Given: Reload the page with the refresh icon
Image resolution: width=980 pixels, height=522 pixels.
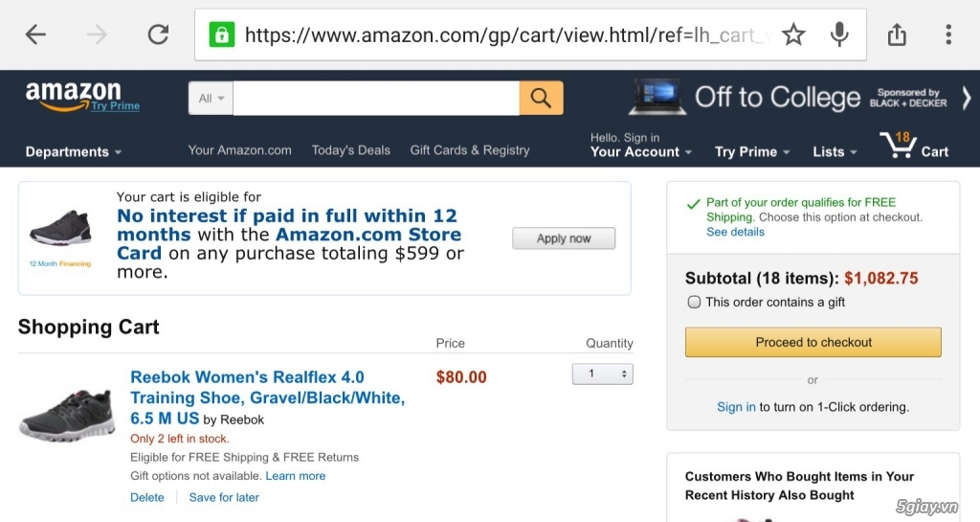Looking at the screenshot, I should (158, 34).
